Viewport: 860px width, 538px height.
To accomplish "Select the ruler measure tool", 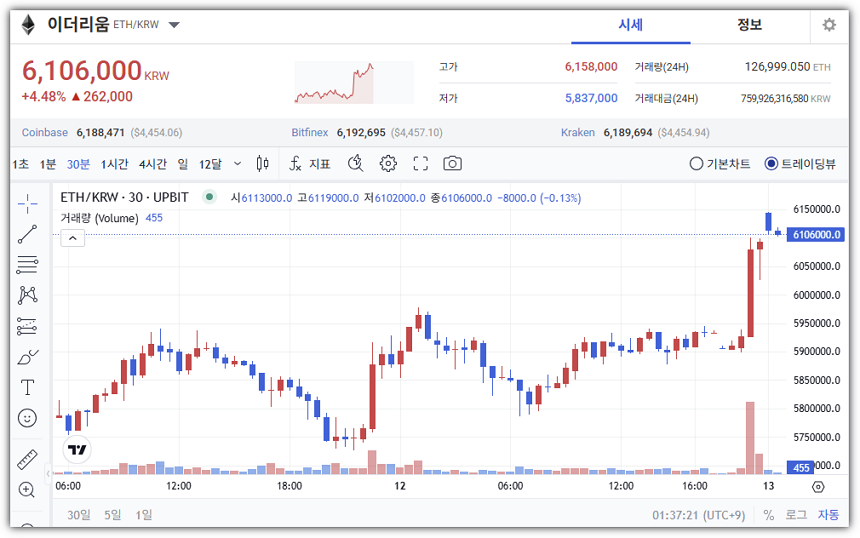I will pyautogui.click(x=27, y=460).
